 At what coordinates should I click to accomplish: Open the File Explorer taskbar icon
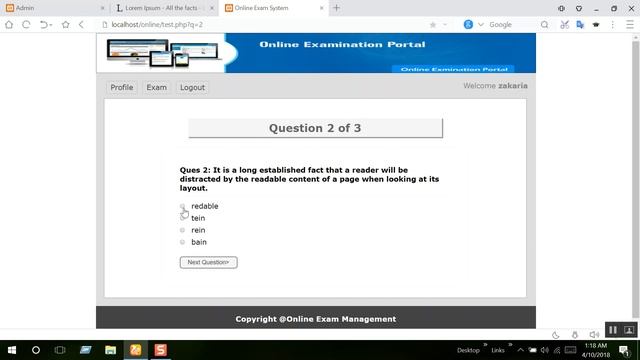110,350
